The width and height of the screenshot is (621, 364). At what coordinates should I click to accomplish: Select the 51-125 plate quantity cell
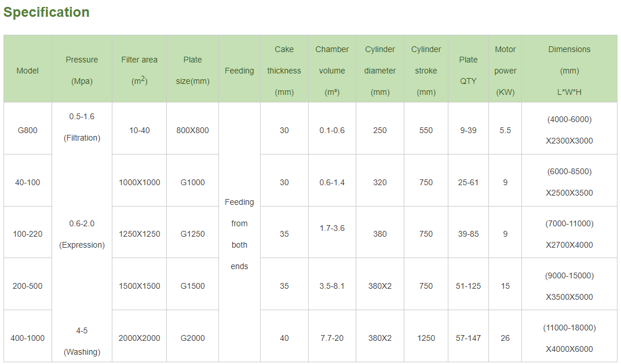point(468,286)
